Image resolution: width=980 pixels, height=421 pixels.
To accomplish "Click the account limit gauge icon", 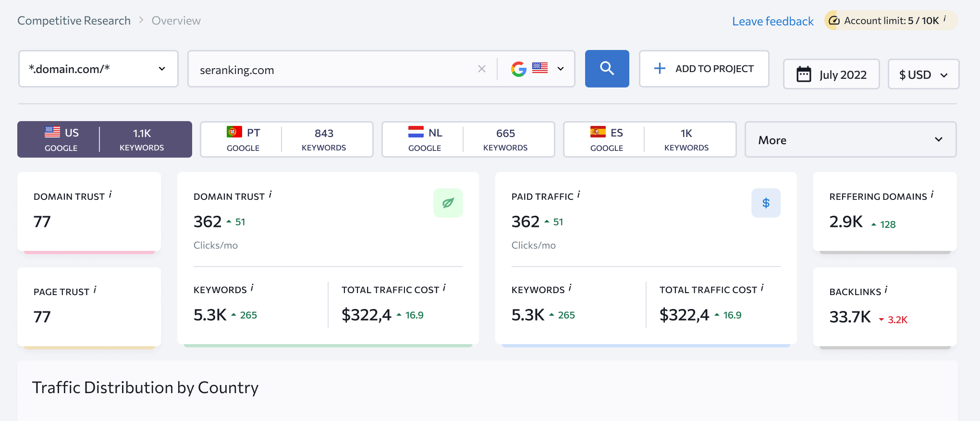I will click(x=834, y=21).
